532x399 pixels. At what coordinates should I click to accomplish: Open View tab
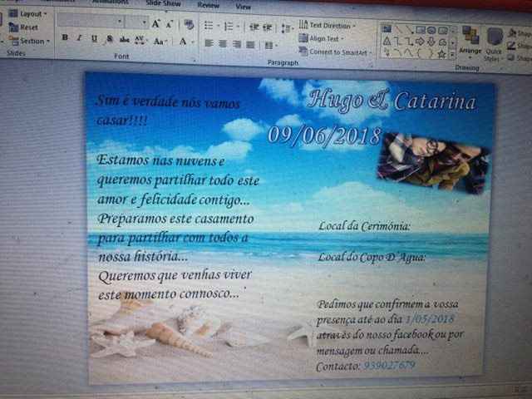[x=243, y=6]
